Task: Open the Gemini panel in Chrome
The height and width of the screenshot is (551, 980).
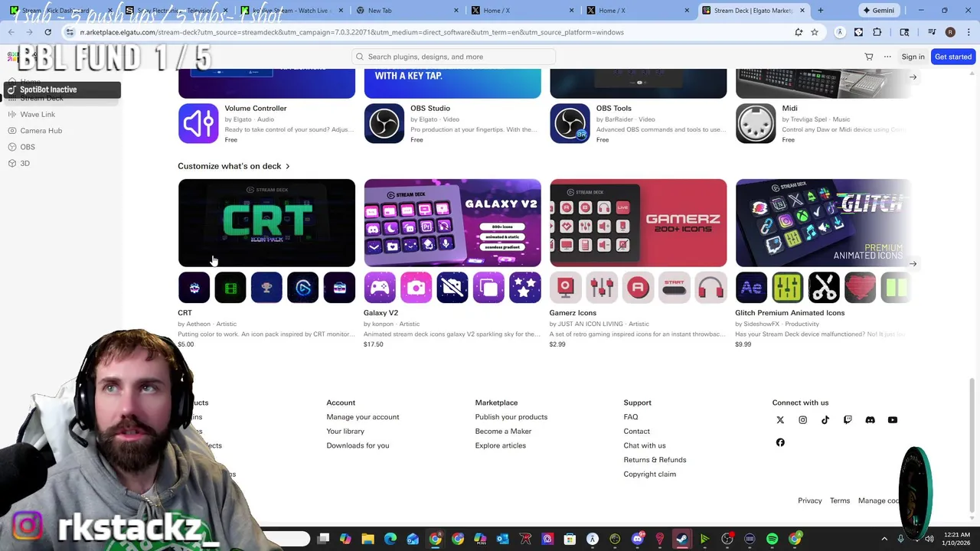Action: coord(878,11)
